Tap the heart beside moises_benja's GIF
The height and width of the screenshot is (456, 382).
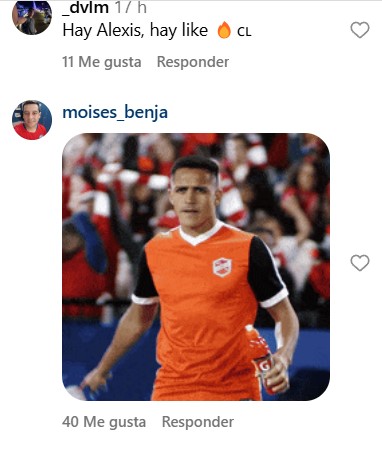360,263
